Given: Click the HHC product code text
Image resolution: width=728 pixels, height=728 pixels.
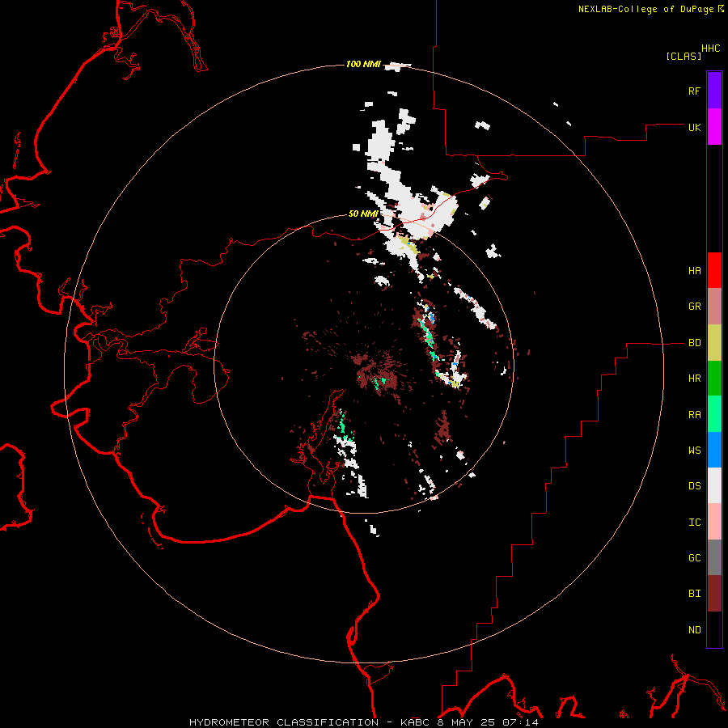Looking at the screenshot, I should pos(711,49).
